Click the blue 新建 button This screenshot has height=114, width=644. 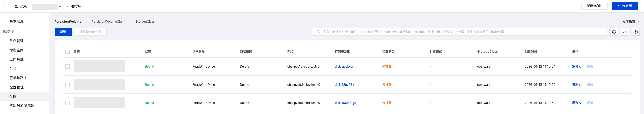[63, 32]
